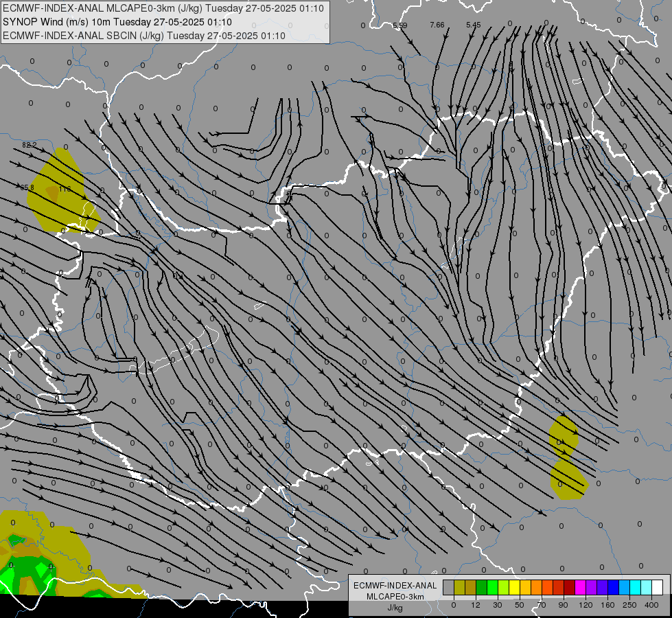
Task: Select the magenta legend swatch
Action: [x=581, y=588]
